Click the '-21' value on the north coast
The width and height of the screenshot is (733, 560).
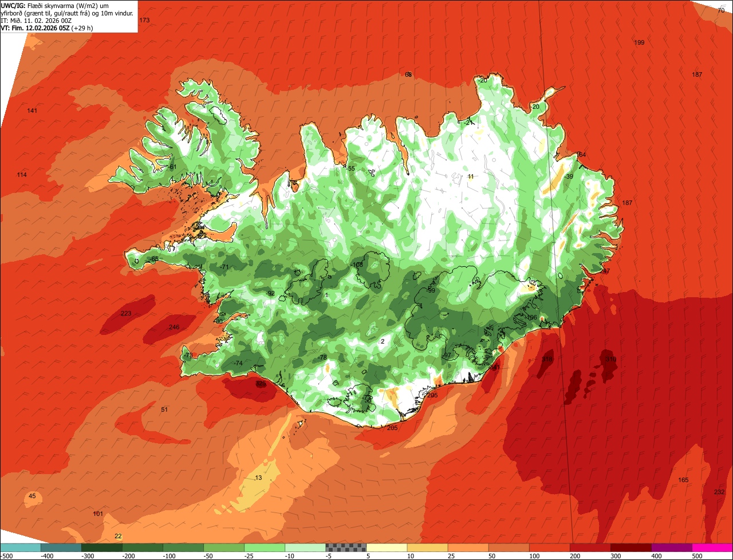[x=469, y=123]
